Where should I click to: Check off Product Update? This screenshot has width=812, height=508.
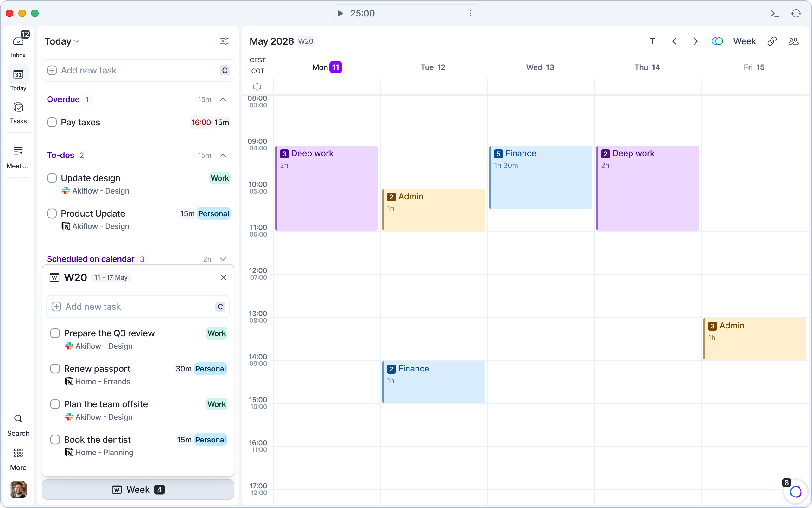[52, 213]
